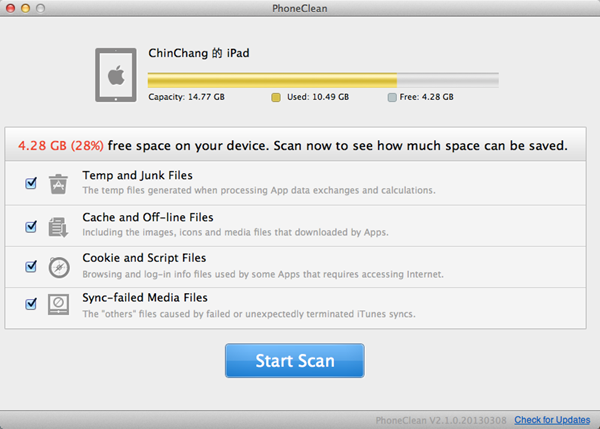
Task: Click the PhoneClean window title
Action: [300, 8]
